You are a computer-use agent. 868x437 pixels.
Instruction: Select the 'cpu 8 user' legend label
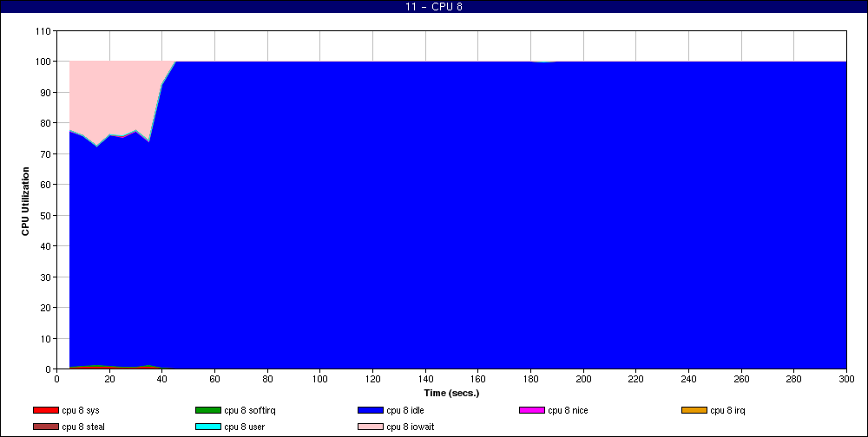click(244, 427)
